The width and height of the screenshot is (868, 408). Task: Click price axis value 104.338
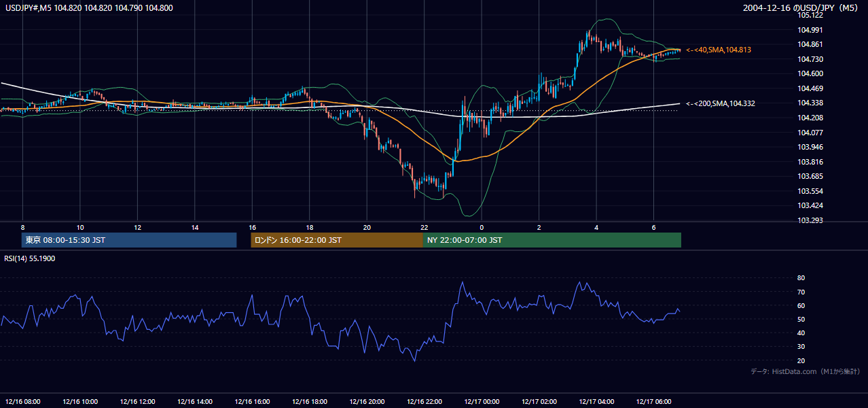(810, 103)
